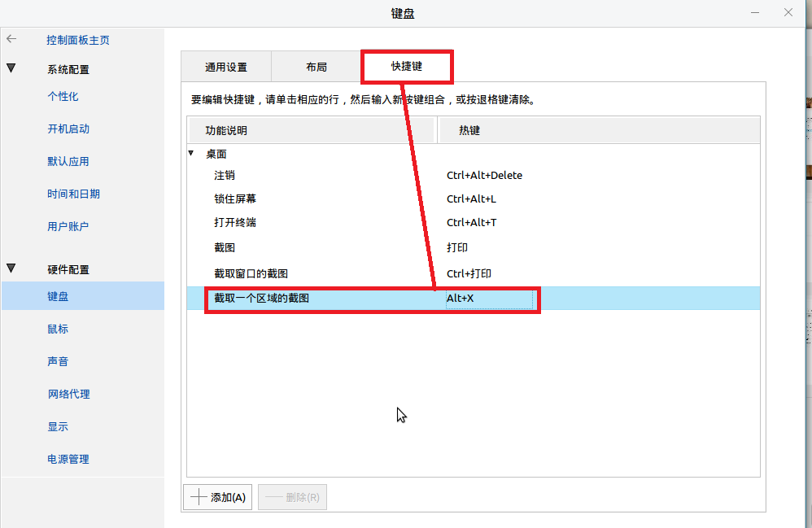Viewport: 812px width, 528px height.
Task: Open 网络代理 settings
Action: (x=68, y=394)
